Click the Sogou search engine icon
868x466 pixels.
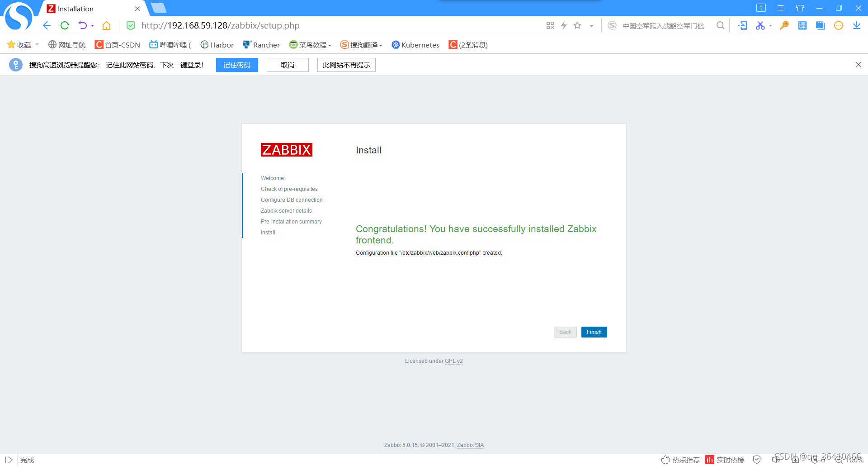(612, 26)
